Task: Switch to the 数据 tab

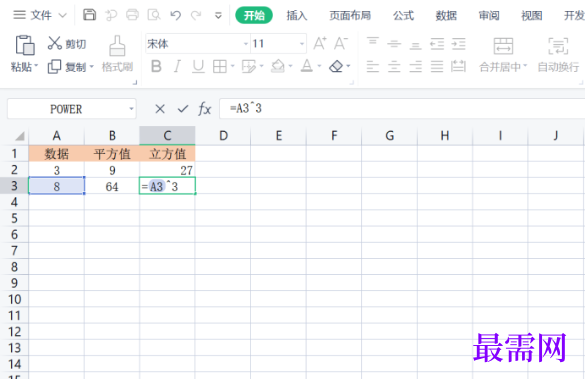Action: (x=446, y=15)
